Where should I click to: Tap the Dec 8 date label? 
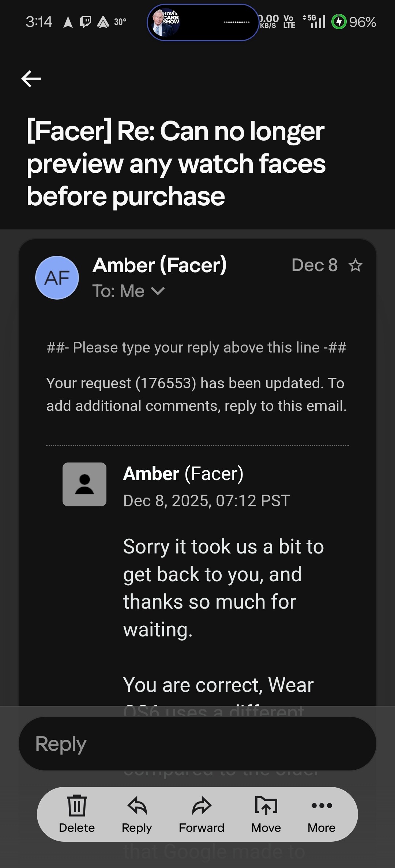tap(315, 265)
